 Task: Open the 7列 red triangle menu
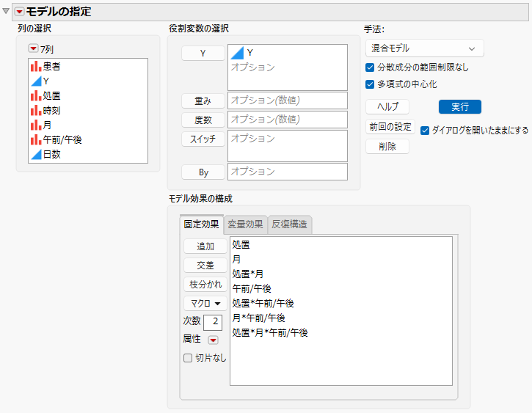33,49
